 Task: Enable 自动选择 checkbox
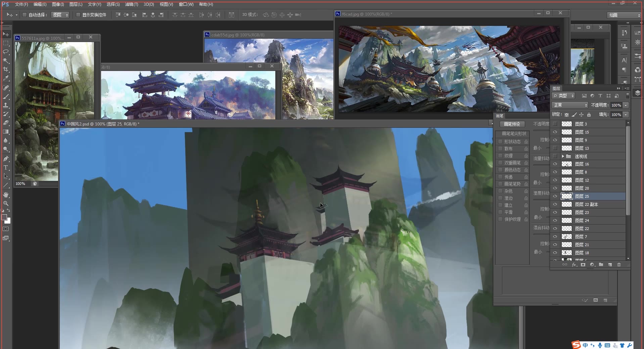24,15
